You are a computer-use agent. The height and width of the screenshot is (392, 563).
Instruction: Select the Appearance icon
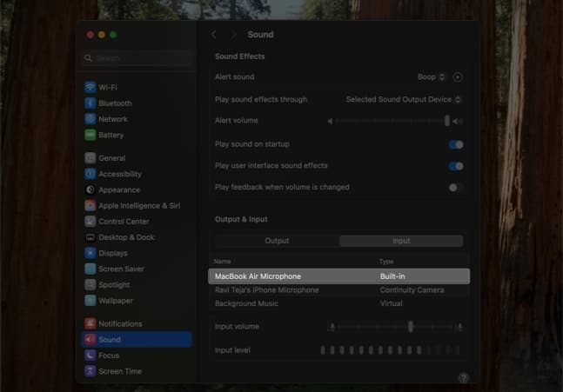click(90, 189)
